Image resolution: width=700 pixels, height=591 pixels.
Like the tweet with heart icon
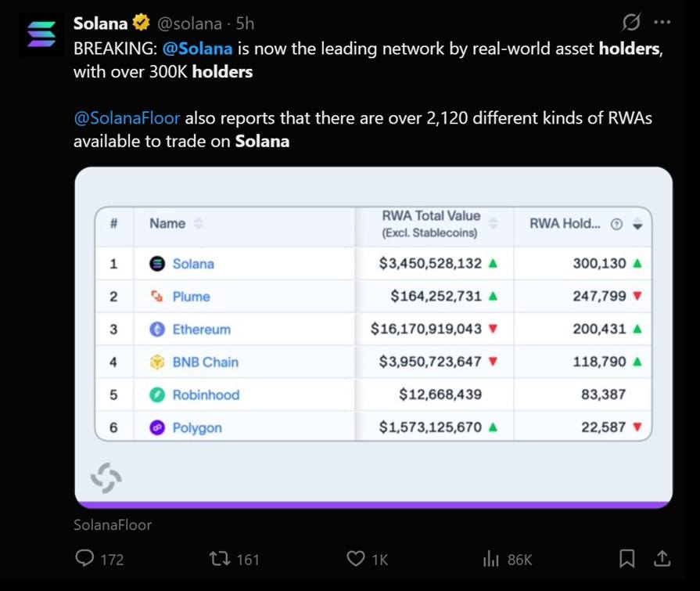356,558
